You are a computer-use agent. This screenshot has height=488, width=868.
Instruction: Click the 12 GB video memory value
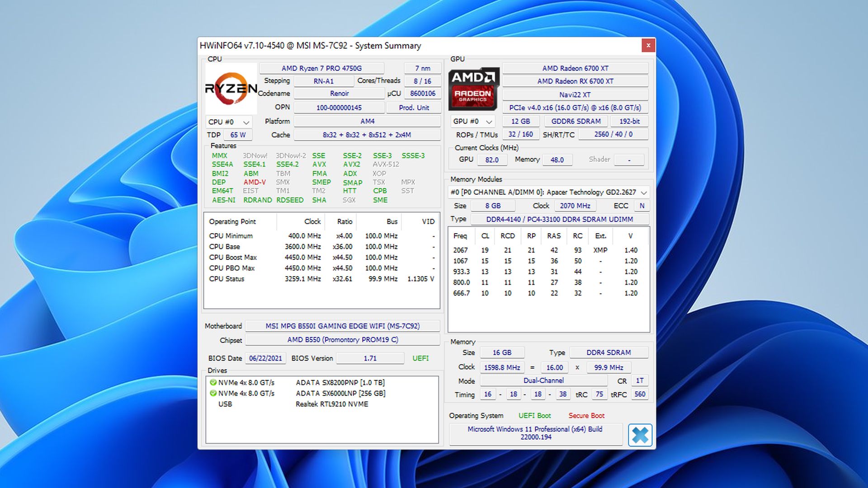521,121
